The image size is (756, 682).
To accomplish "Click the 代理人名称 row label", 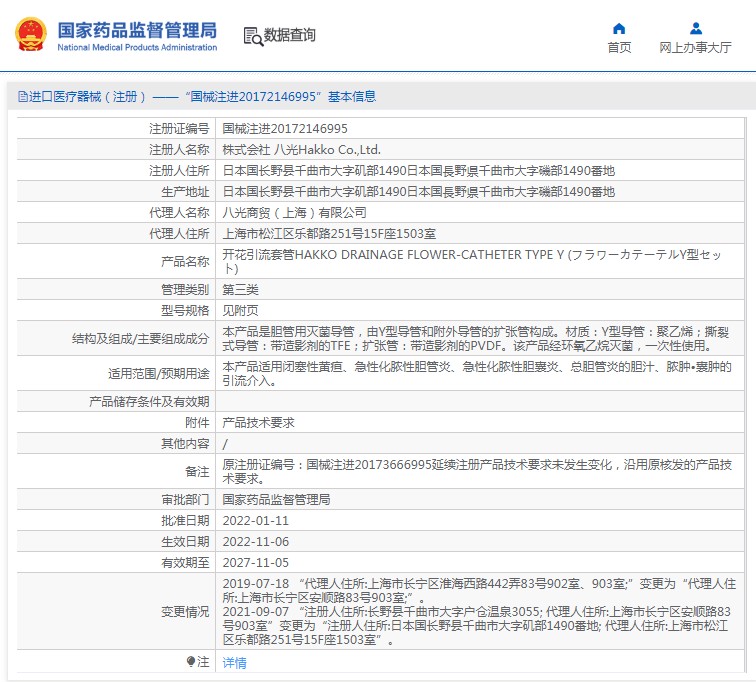I will [x=179, y=213].
